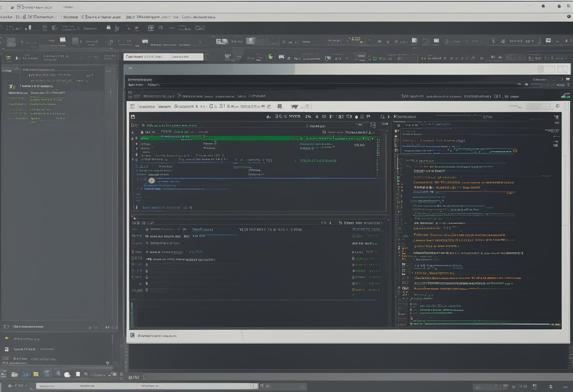Click the folder icon in the bottom-left panel list

click(7, 338)
